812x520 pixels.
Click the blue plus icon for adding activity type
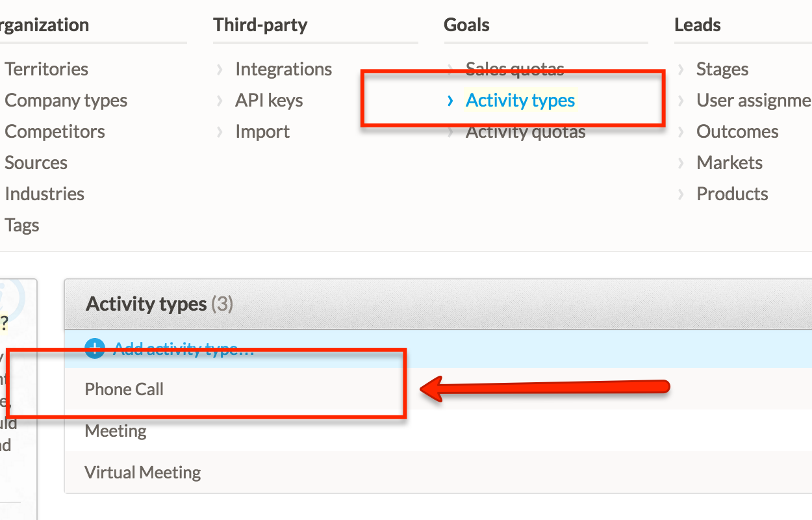point(95,349)
